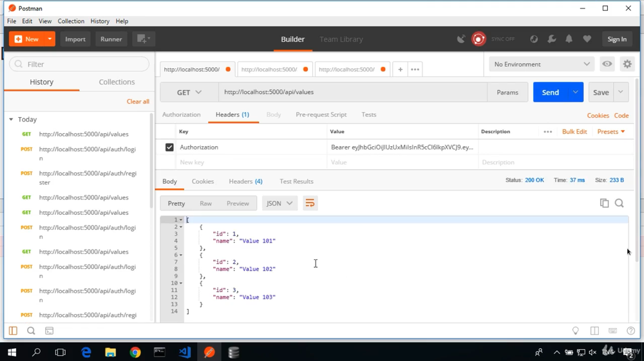Open the Cookies link
Image resolution: width=644 pixels, height=361 pixels.
(x=598, y=115)
